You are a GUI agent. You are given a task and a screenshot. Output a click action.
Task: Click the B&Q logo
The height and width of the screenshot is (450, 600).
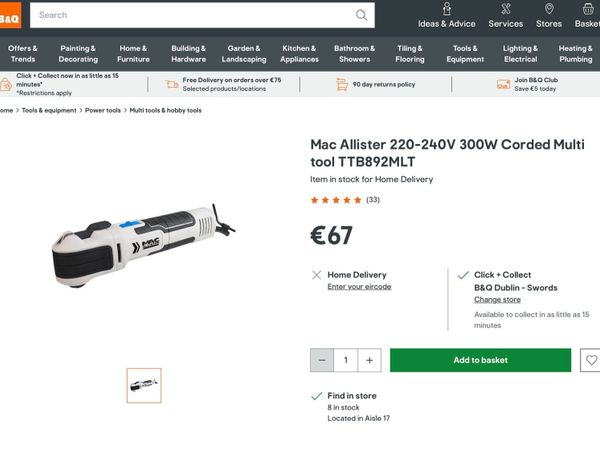click(x=10, y=15)
